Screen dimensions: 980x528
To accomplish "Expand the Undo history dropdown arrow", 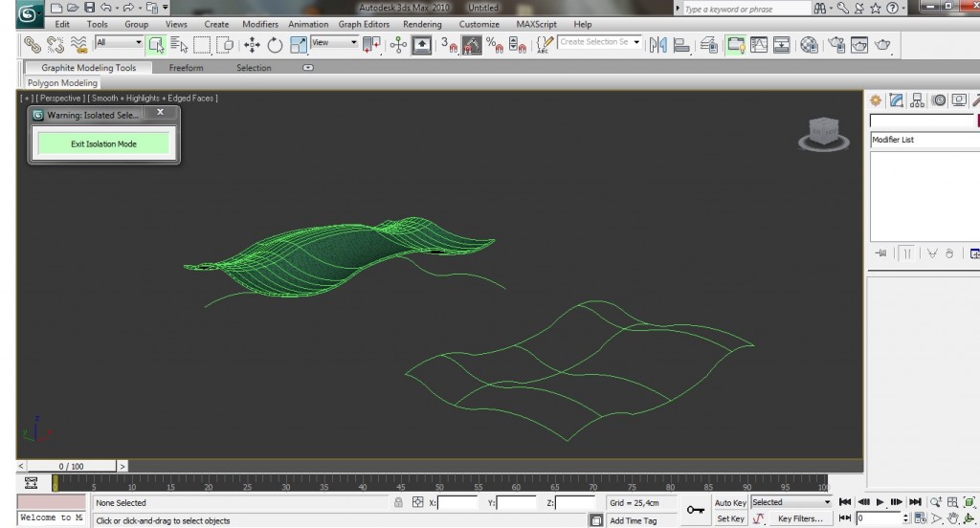I will 117,8.
